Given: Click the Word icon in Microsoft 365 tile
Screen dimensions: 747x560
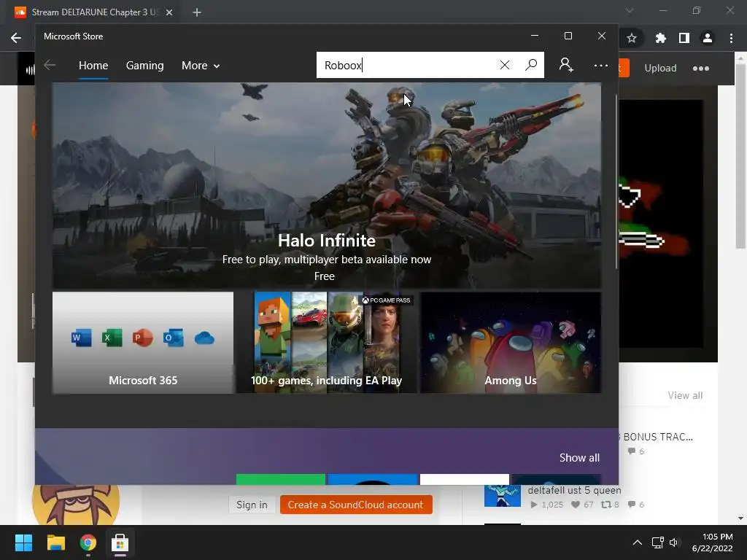Looking at the screenshot, I should tap(82, 338).
